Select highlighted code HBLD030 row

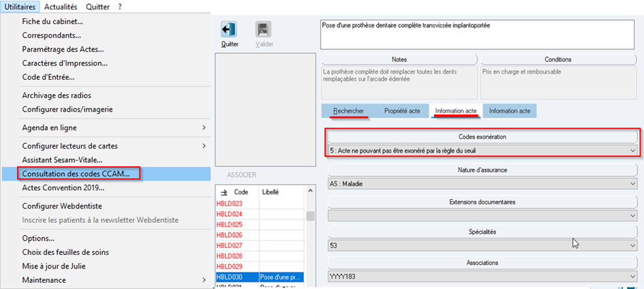coord(259,277)
